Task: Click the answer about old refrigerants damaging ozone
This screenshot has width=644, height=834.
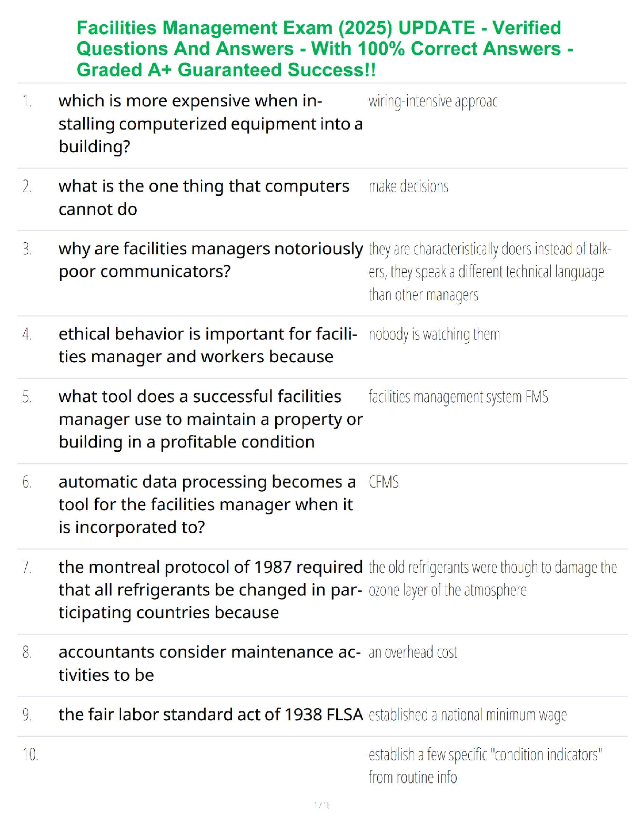Action: pyautogui.click(x=492, y=579)
